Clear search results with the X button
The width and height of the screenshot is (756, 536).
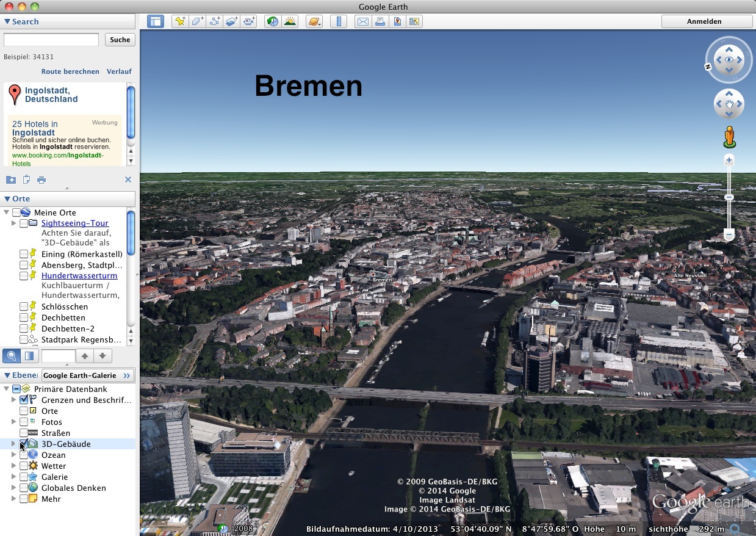(x=128, y=179)
